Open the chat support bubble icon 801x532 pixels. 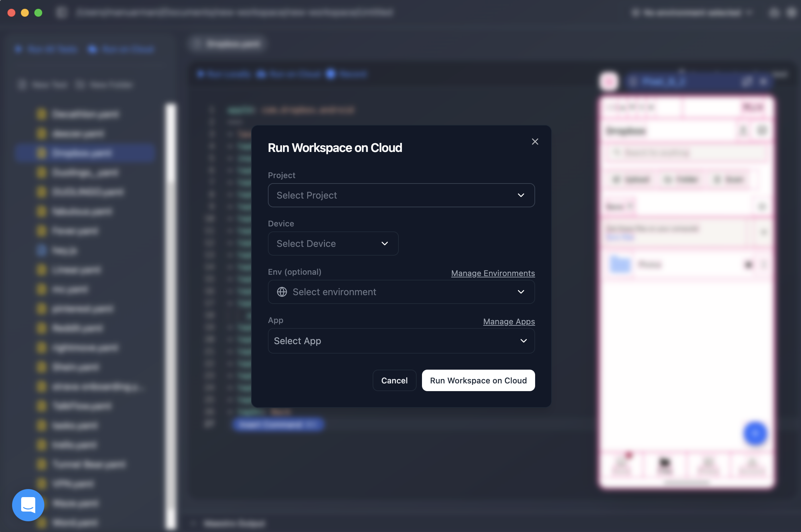28,505
